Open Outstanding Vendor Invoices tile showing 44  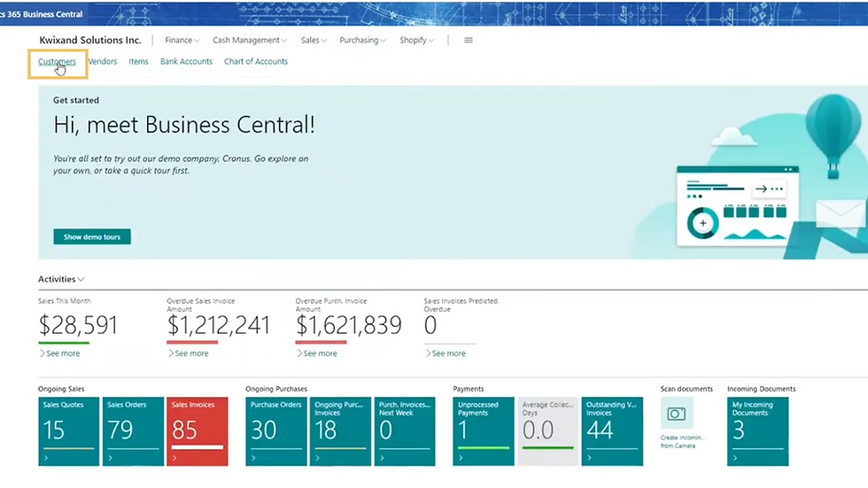(x=612, y=431)
